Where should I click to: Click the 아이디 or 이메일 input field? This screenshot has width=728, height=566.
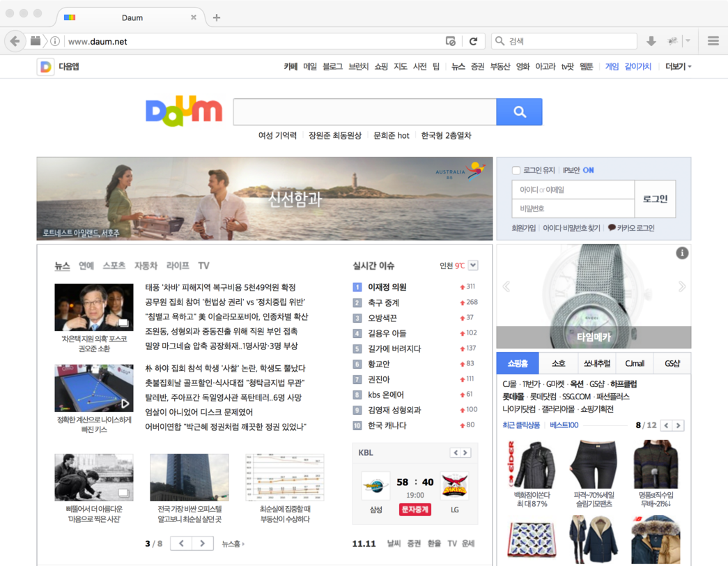coord(573,190)
